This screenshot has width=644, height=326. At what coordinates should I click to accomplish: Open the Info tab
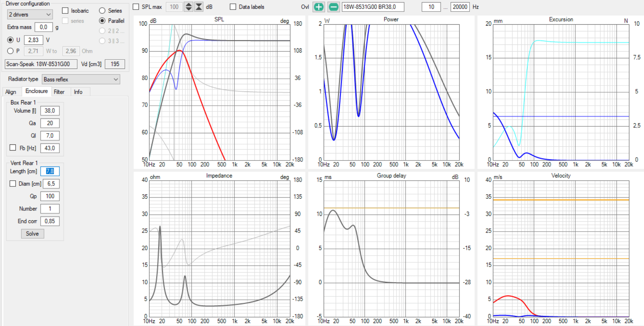pos(78,92)
